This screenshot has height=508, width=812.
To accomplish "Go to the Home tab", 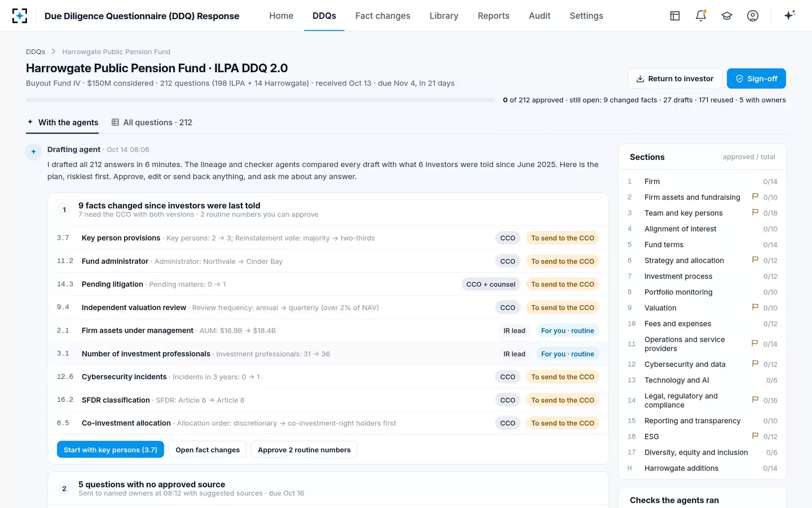I will [281, 16].
